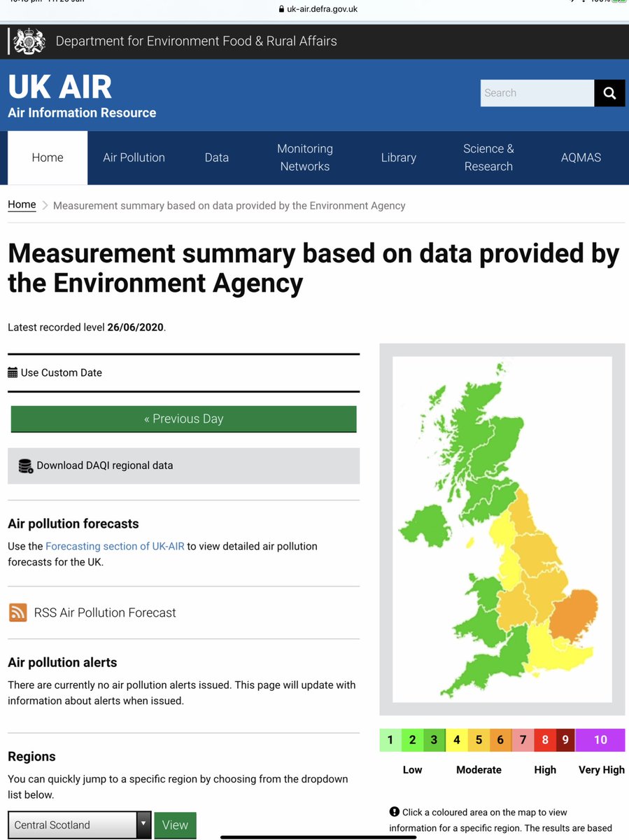Screen dimensions: 629x840
Task: Click the index 4 yellow swatch
Action: [x=457, y=740]
